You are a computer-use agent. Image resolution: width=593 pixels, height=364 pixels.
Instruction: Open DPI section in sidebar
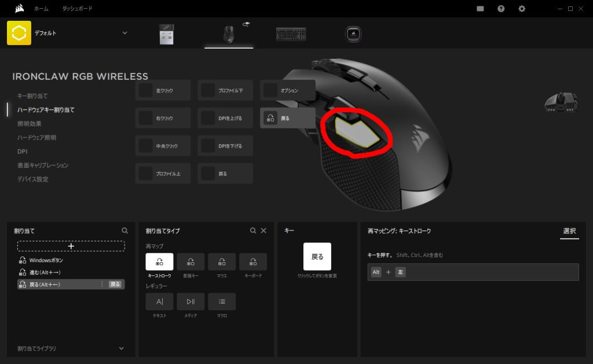[x=23, y=151]
